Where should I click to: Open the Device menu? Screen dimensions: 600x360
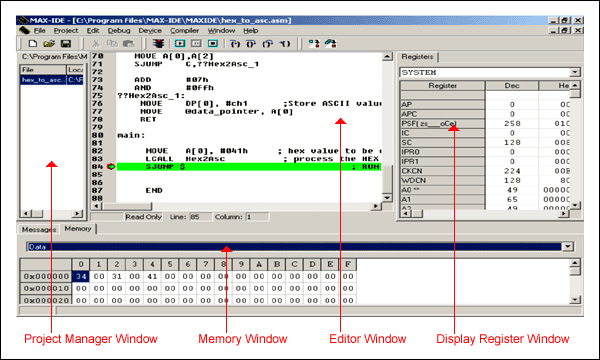[x=150, y=31]
